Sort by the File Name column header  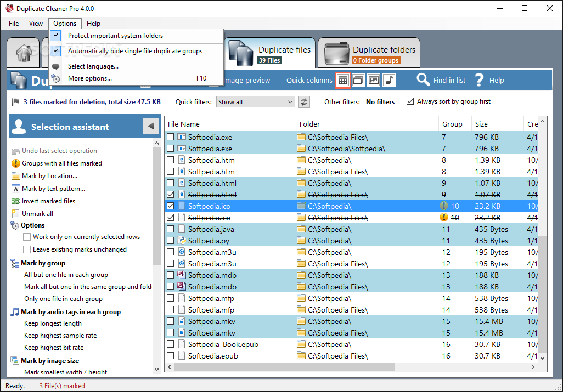230,124
